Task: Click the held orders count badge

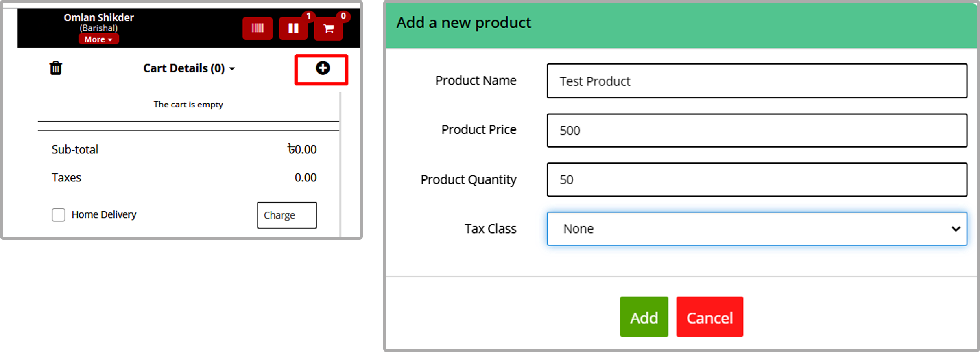Action: [x=309, y=16]
